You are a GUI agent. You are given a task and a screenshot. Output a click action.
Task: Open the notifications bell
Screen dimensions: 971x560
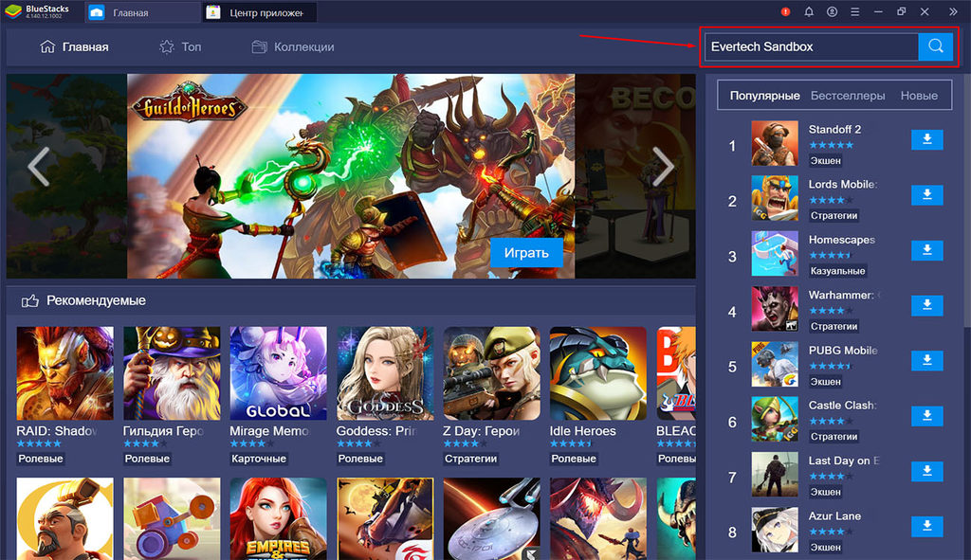pyautogui.click(x=809, y=11)
